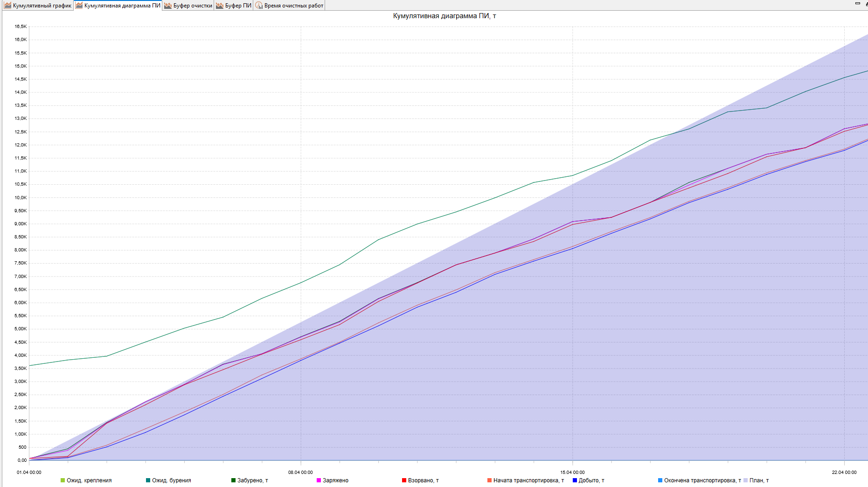Viewport: 868px width, 487px height.
Task: Click the Добыто, т legend label
Action: [591, 480]
